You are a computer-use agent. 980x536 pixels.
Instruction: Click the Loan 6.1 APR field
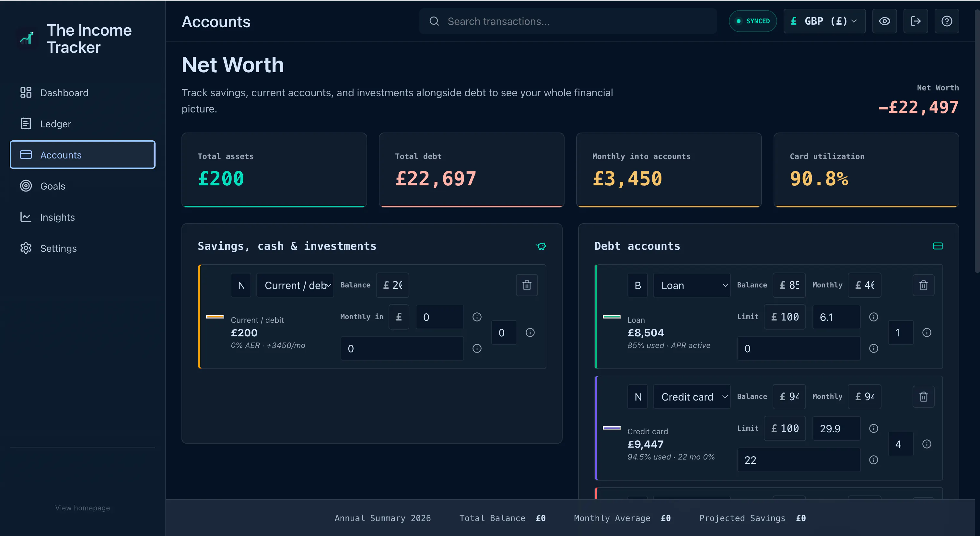click(x=836, y=317)
